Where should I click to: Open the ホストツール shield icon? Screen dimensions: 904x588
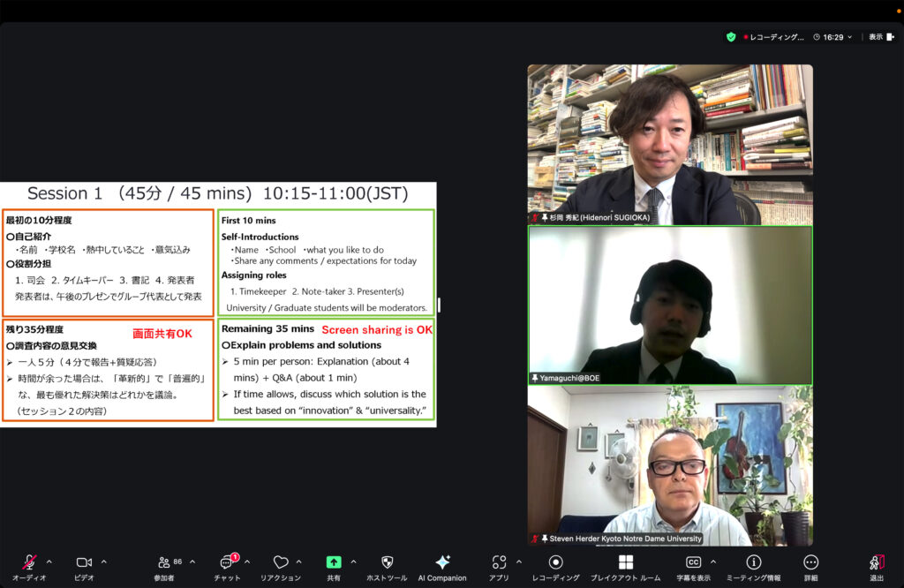point(387,562)
